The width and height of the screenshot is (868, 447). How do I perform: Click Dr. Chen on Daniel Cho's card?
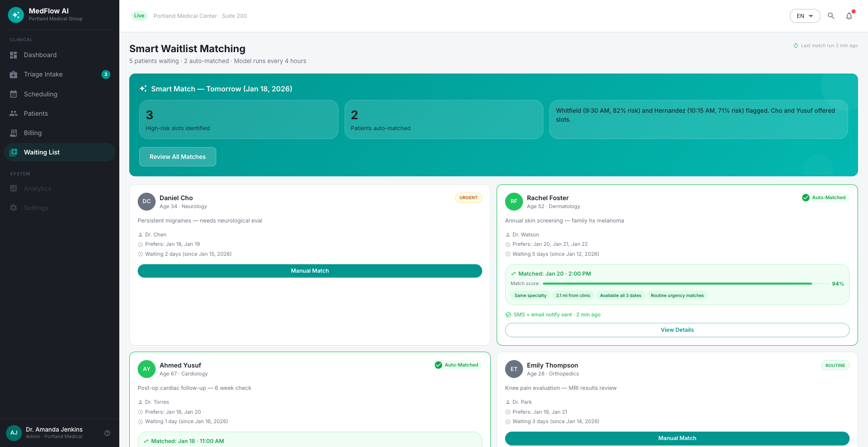[156, 235]
